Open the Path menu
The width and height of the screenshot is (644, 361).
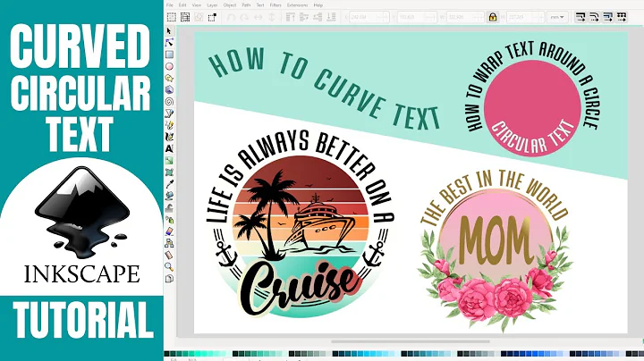tap(246, 5)
